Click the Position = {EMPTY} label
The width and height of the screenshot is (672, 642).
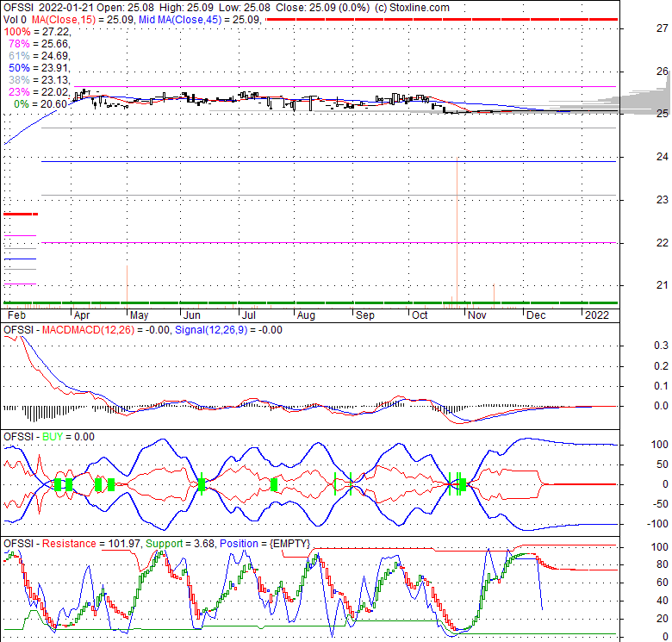(x=264, y=544)
